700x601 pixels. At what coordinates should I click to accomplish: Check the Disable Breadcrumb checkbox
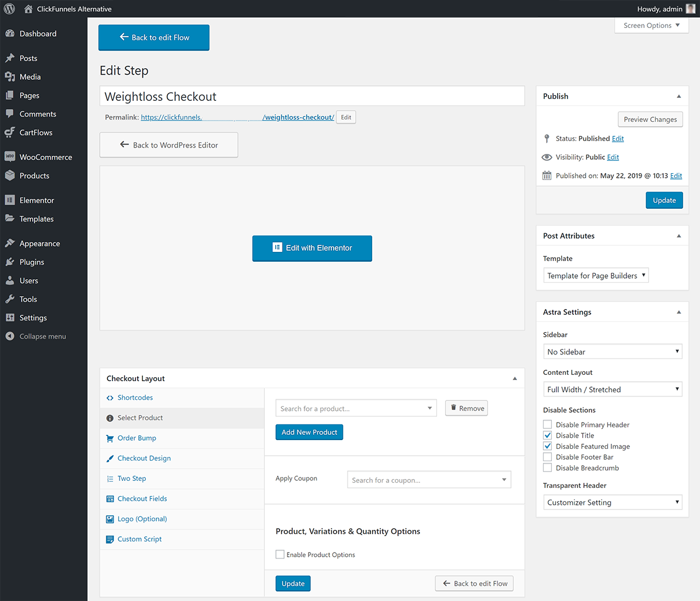click(x=547, y=468)
